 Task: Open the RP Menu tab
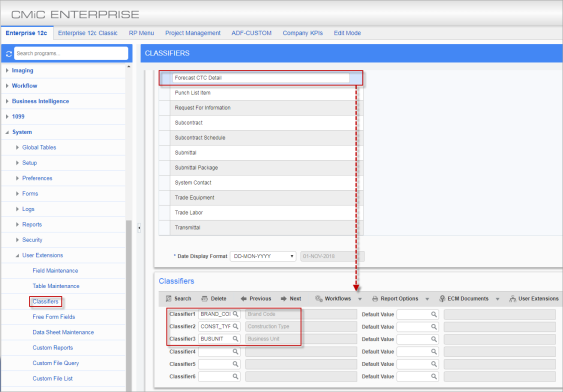tap(141, 33)
